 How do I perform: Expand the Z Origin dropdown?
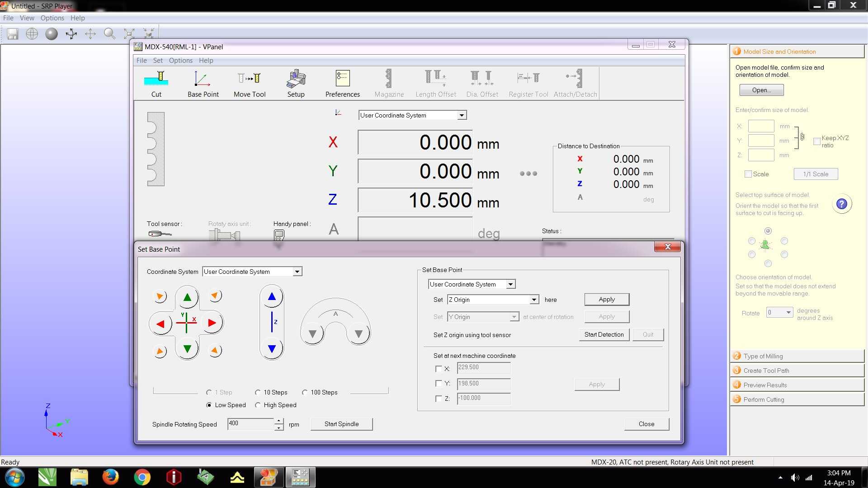534,300
